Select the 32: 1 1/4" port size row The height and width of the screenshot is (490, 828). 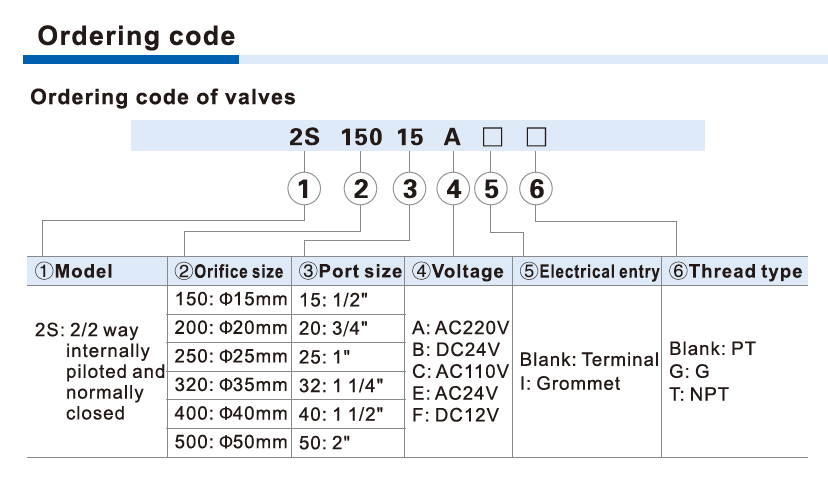point(346,385)
